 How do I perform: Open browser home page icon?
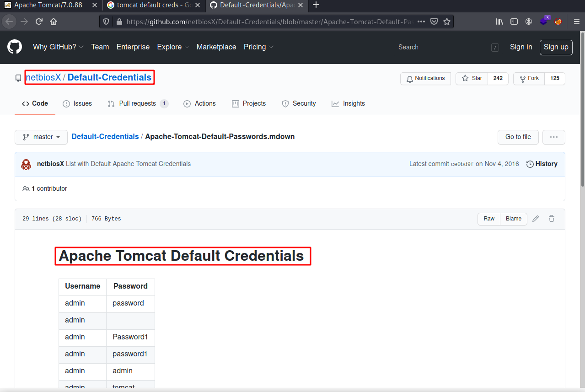[54, 21]
